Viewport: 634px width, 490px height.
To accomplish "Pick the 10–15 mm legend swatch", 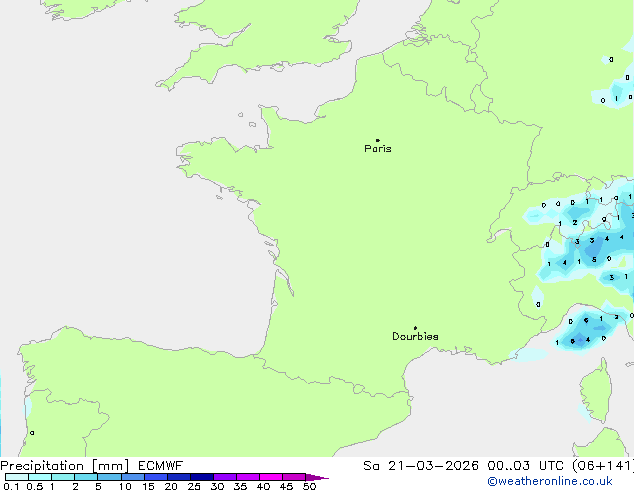I will 132,477.
